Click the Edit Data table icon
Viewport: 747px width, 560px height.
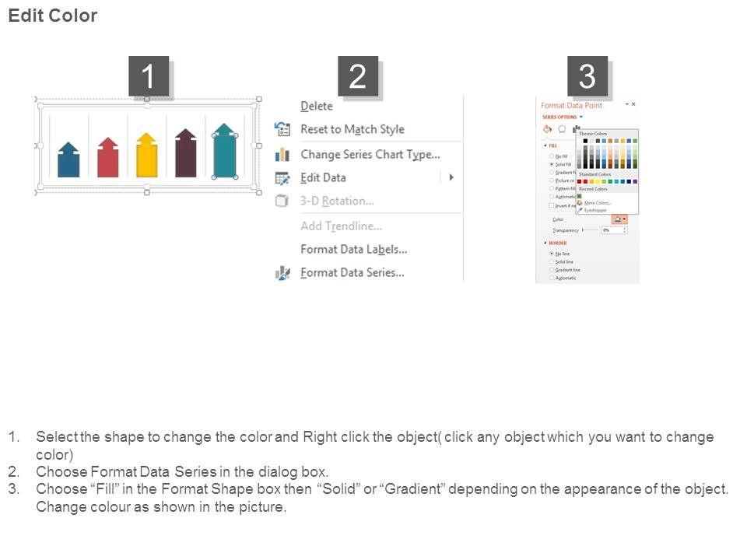pyautogui.click(x=283, y=177)
